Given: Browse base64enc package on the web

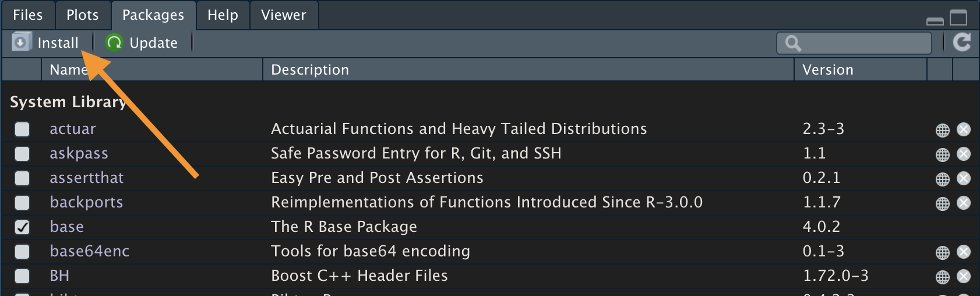Looking at the screenshot, I should [942, 252].
